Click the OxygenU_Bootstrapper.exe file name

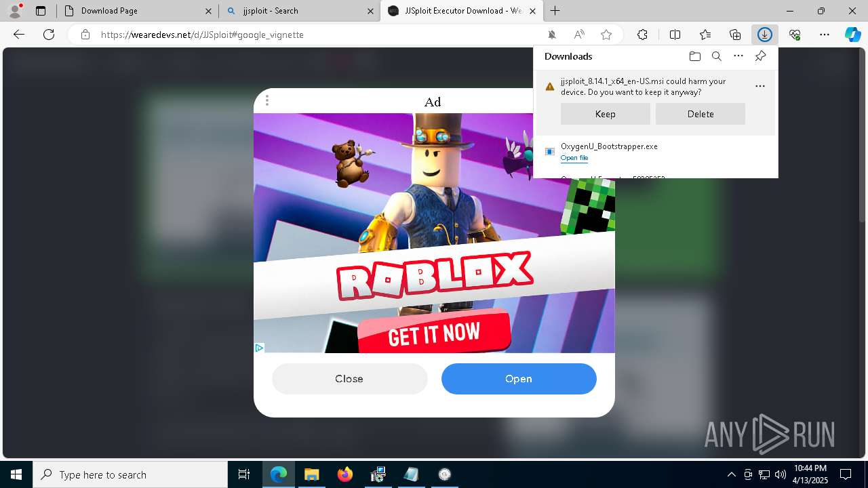click(609, 146)
